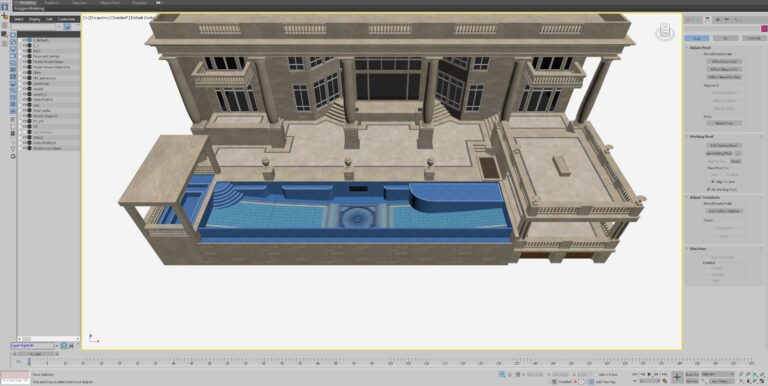Click the Go to Start playback icon
768x386 pixels.
(x=635, y=374)
